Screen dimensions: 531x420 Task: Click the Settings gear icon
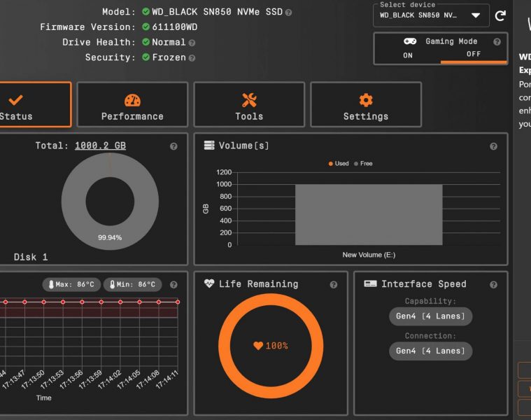[x=366, y=100]
